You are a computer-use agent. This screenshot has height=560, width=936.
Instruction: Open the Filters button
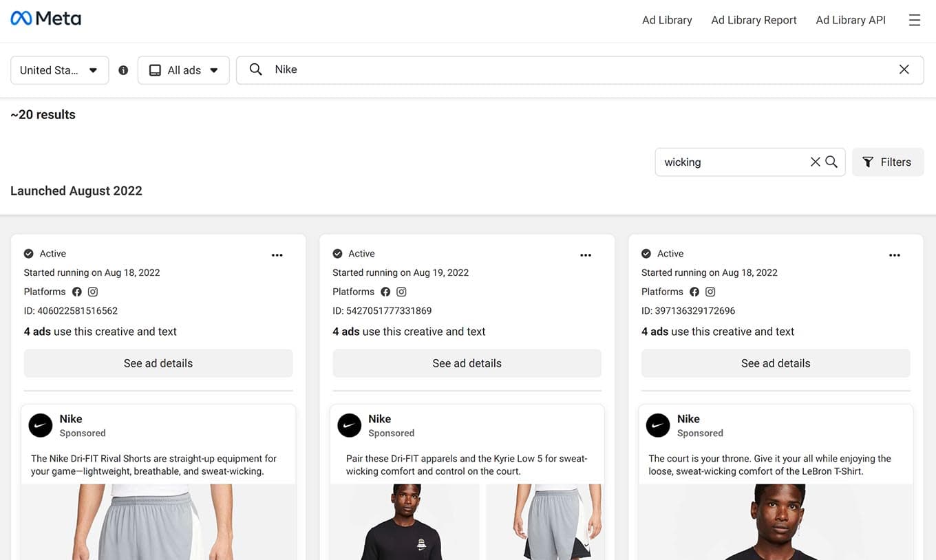(888, 162)
